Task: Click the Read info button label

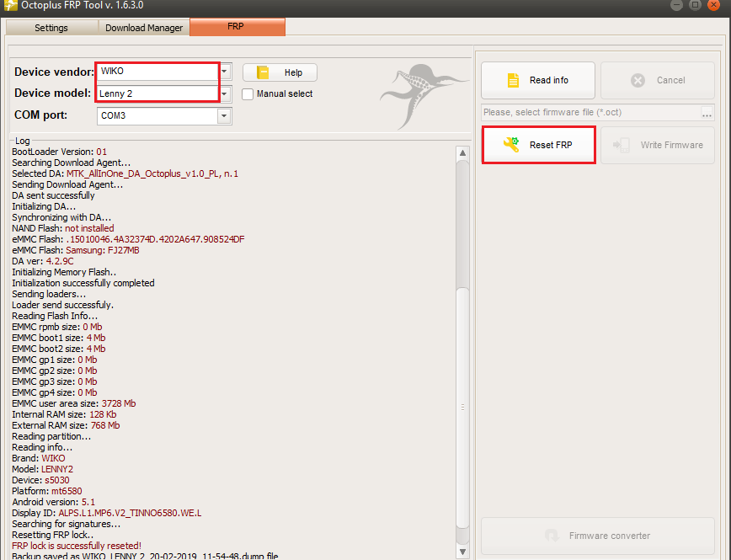Action: (549, 80)
